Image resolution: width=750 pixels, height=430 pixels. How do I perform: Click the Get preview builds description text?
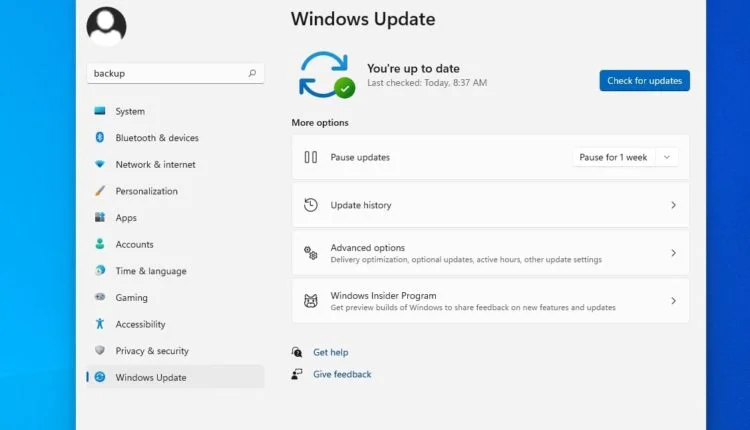pyautogui.click(x=473, y=308)
